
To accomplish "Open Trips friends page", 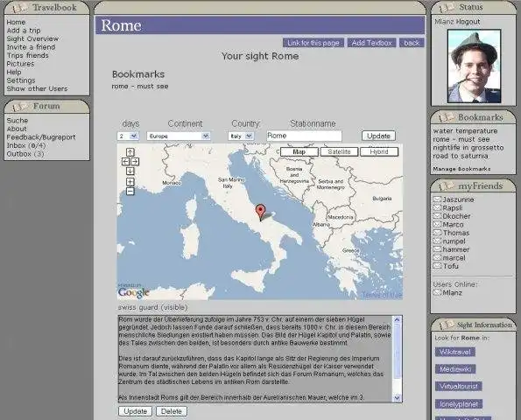I will pyautogui.click(x=27, y=55).
